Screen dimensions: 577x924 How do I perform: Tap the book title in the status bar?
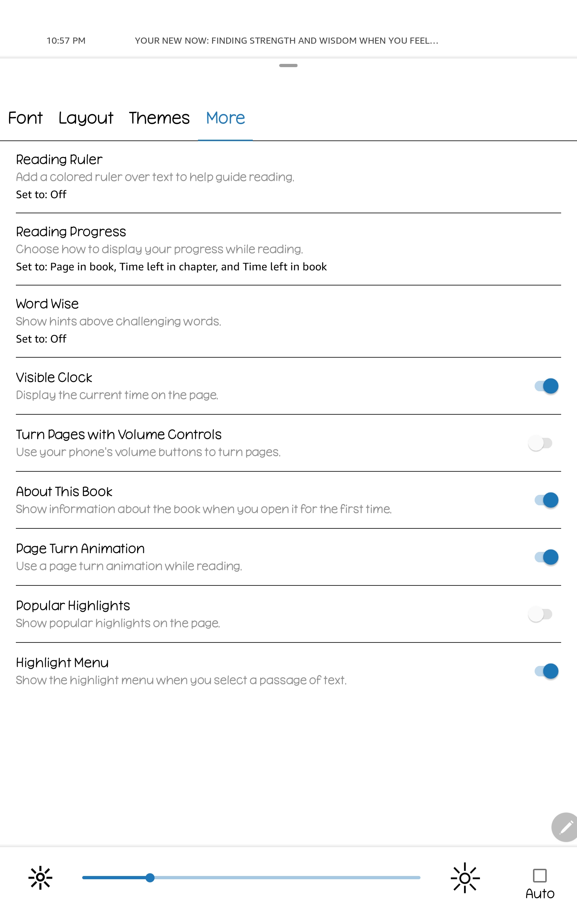pyautogui.click(x=287, y=40)
